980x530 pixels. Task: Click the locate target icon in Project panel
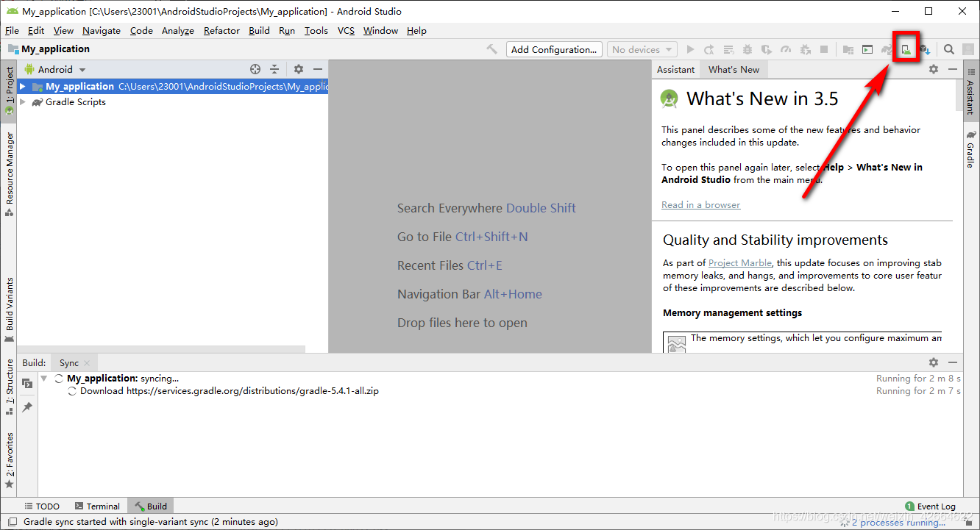click(255, 69)
